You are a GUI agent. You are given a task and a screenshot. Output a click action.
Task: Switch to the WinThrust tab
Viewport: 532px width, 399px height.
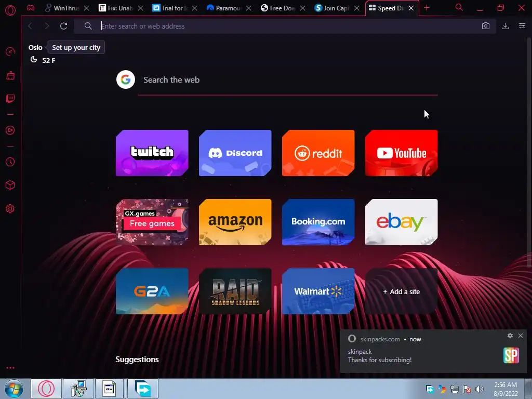coord(62,8)
